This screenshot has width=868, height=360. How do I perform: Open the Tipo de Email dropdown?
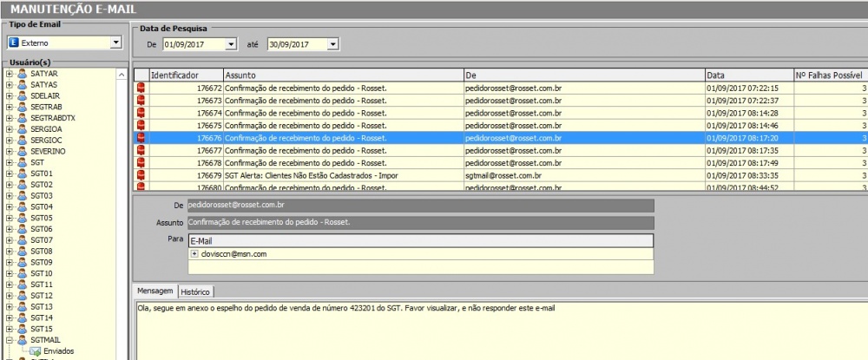click(115, 43)
